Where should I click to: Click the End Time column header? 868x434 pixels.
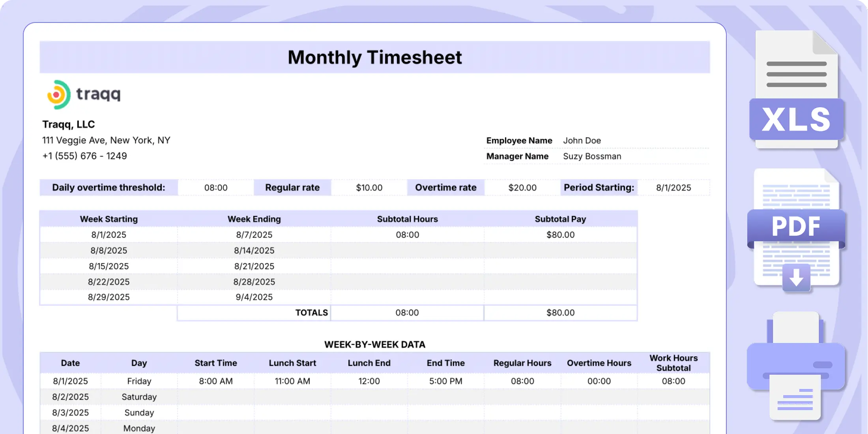445,363
